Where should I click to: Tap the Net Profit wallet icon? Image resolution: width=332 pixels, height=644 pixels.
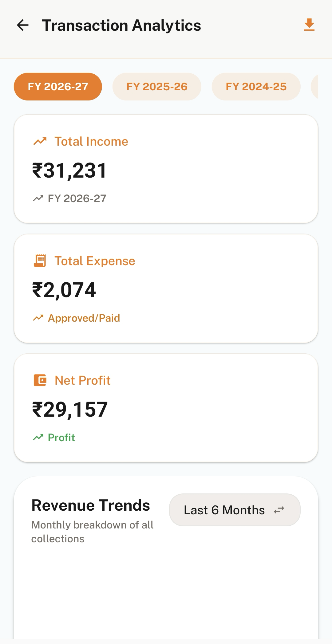40,380
